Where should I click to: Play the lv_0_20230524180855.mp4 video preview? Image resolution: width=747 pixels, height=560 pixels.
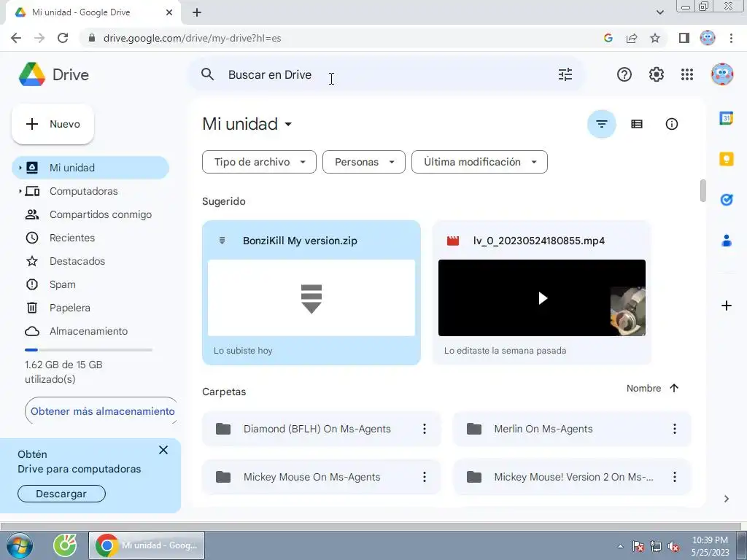pyautogui.click(x=542, y=298)
